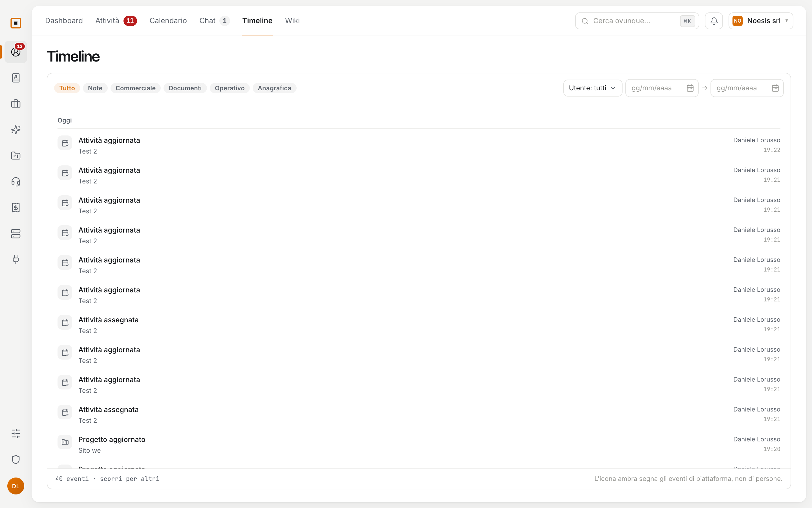Image resolution: width=812 pixels, height=508 pixels.
Task: Switch to the Attività tab
Action: (116, 21)
